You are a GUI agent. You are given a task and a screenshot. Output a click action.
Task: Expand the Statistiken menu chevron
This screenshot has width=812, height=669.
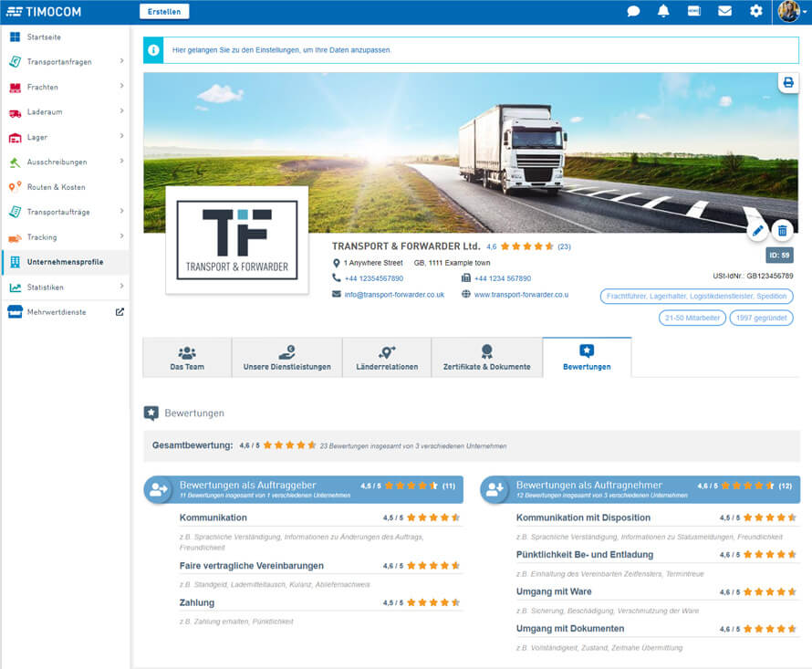(121, 287)
